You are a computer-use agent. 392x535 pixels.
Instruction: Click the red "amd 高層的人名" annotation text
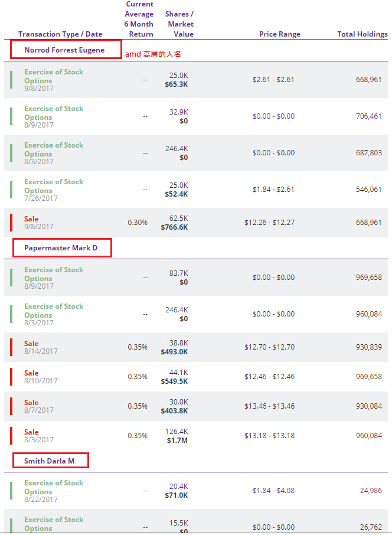coord(153,54)
